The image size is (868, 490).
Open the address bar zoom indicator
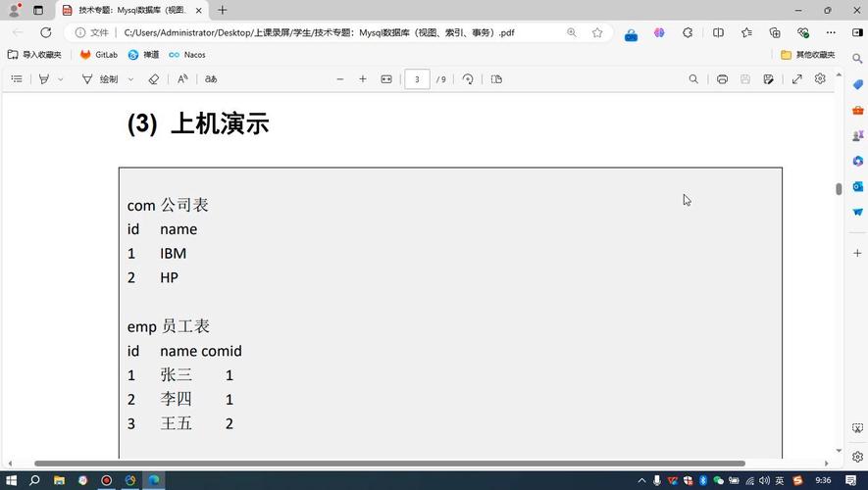pyautogui.click(x=571, y=32)
